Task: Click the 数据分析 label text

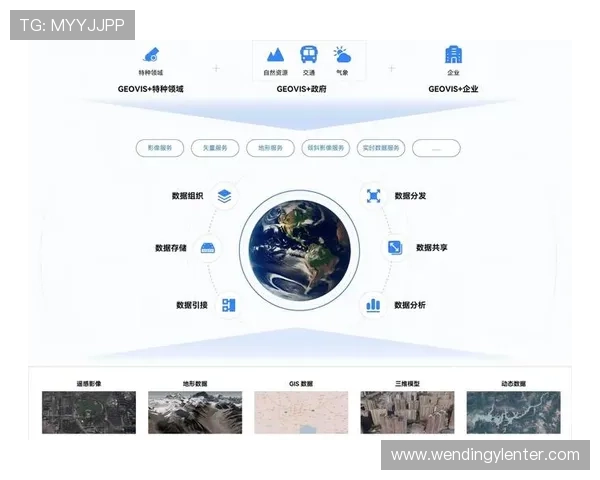Action: pos(410,305)
